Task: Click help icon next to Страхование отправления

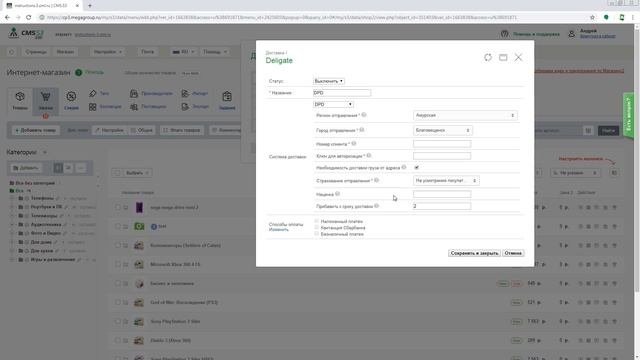Action: [376, 180]
